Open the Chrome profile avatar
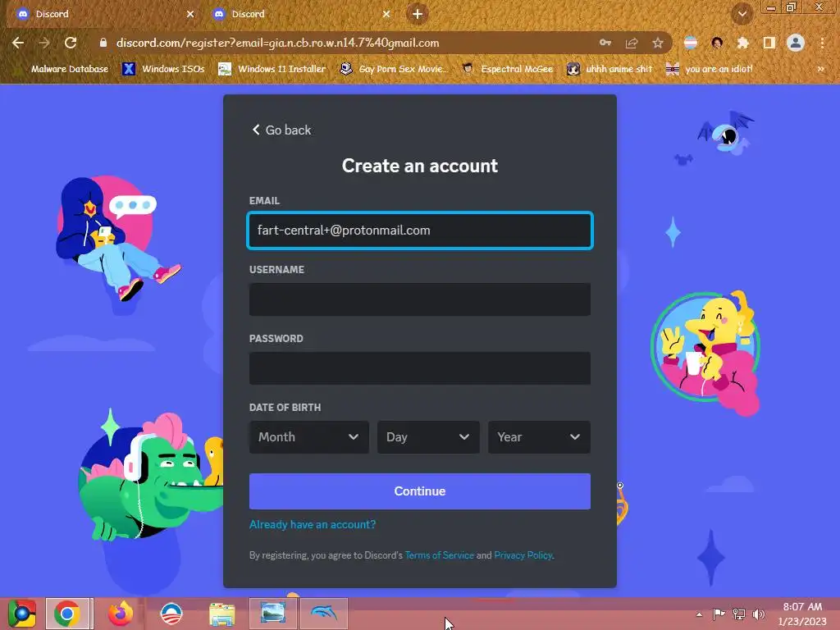 coord(796,43)
